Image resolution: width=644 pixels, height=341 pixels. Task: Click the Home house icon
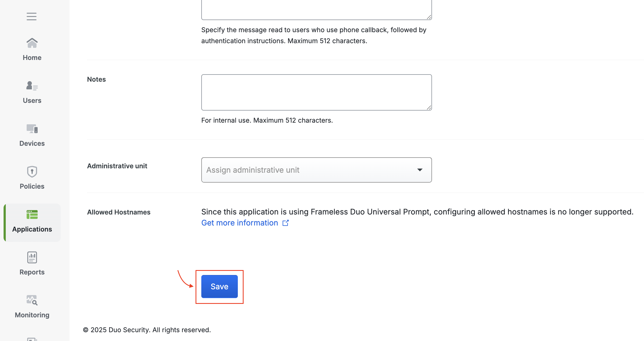tap(32, 43)
